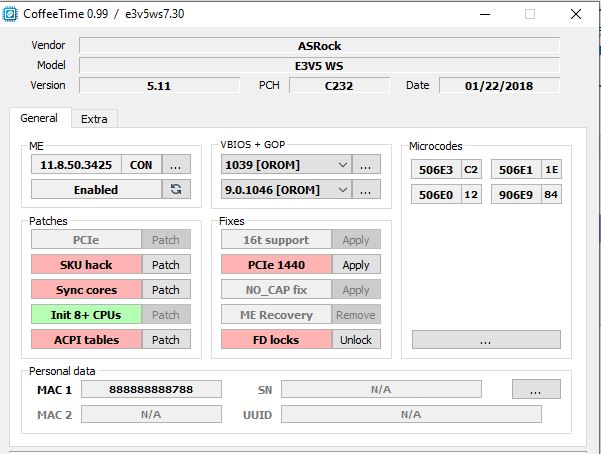Image resolution: width=601 pixels, height=454 pixels.
Task: Click the ellipsis button in Personal data
Action: click(536, 390)
